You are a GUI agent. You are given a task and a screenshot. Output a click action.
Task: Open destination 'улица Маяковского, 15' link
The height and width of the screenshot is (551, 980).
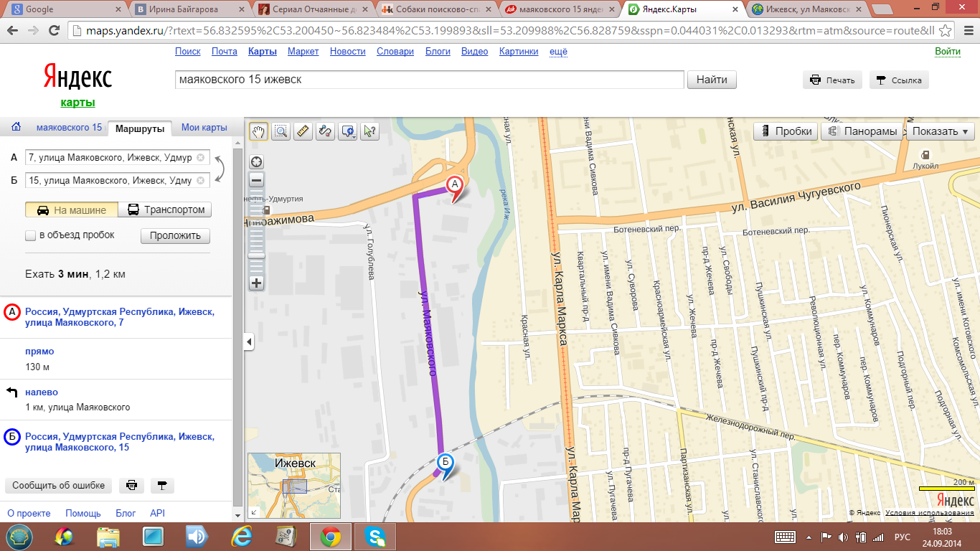[119, 442]
